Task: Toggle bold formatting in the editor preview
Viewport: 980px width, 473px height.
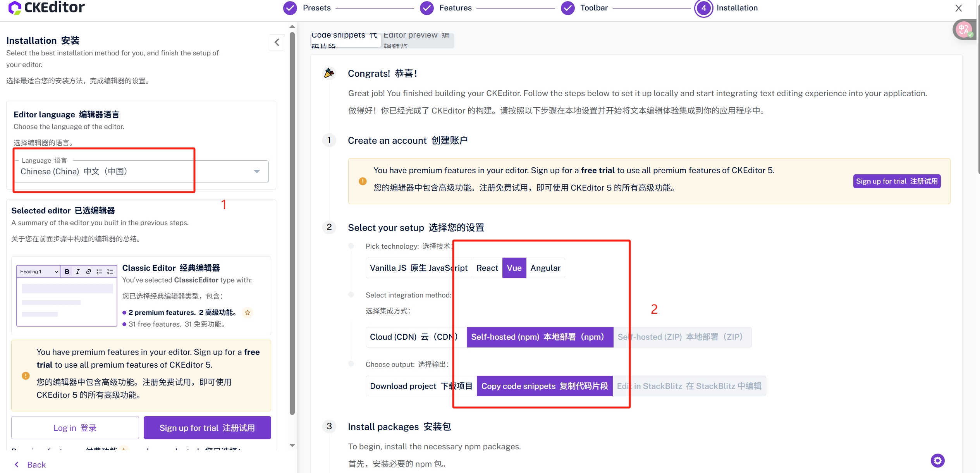Action: click(x=67, y=271)
